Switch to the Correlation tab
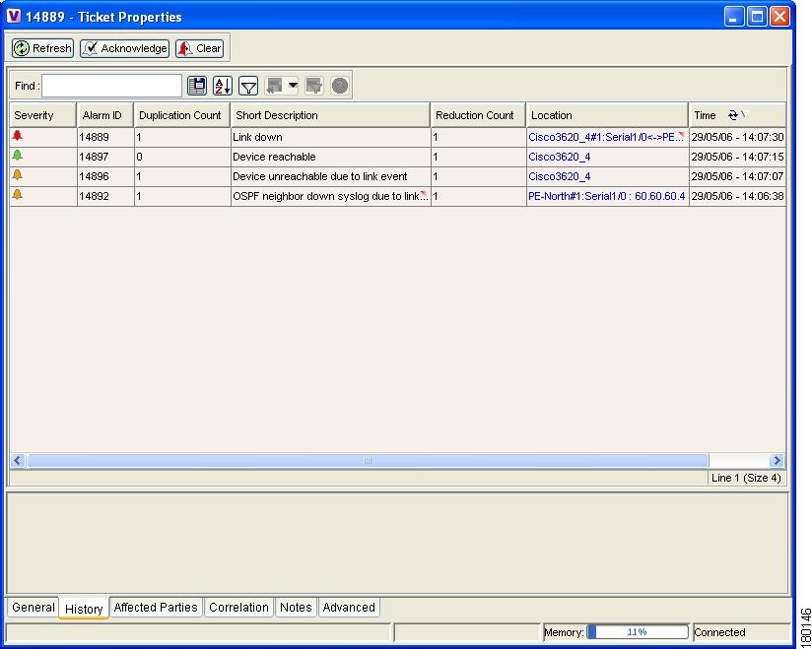This screenshot has width=812, height=649. (238, 608)
